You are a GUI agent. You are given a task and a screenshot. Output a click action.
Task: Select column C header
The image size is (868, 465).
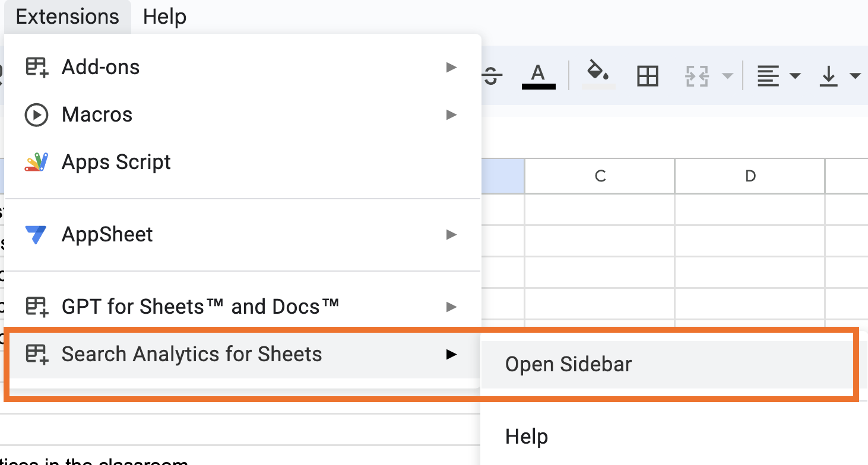(600, 176)
